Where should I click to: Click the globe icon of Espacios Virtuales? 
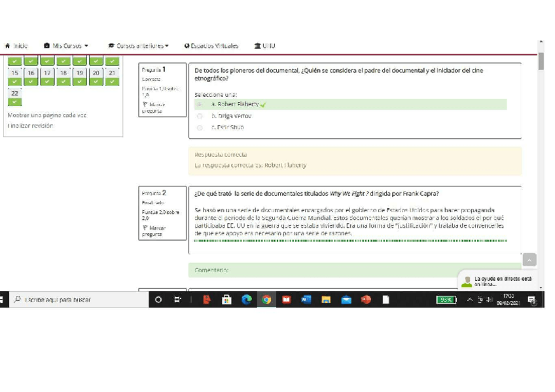click(187, 46)
